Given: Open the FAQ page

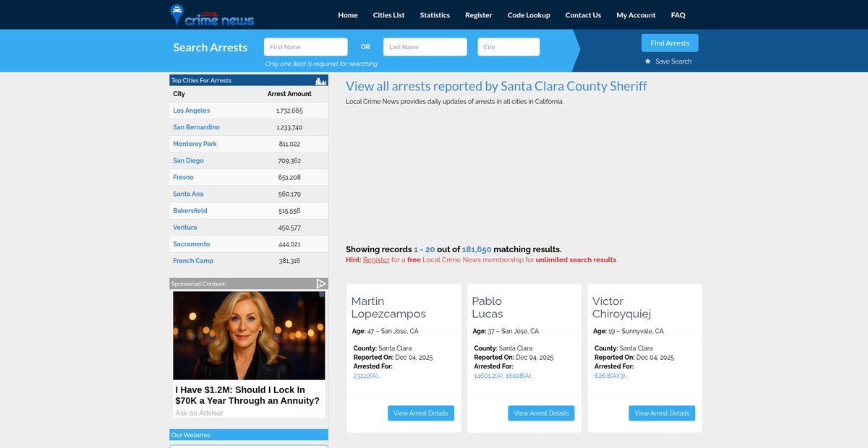Looking at the screenshot, I should (678, 15).
